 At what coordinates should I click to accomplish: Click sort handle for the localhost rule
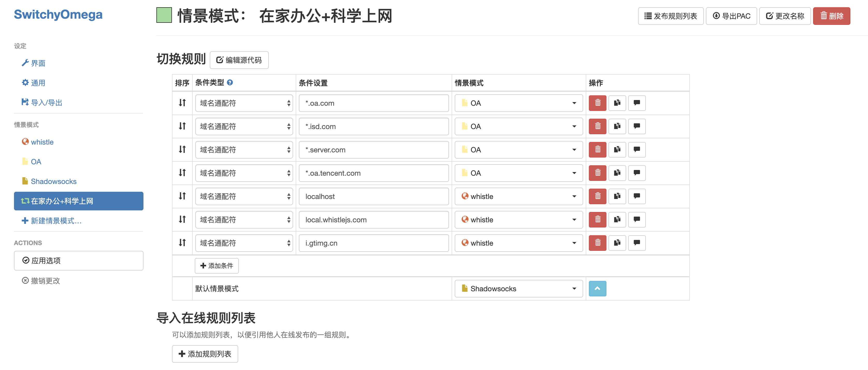point(182,196)
